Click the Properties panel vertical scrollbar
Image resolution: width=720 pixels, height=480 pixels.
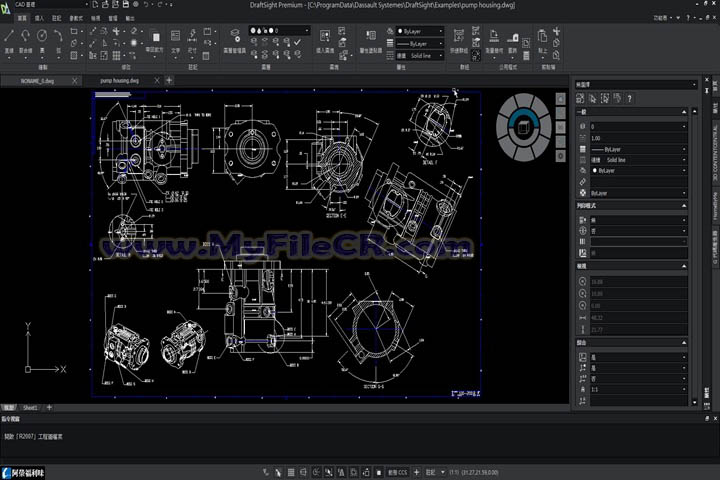694,257
